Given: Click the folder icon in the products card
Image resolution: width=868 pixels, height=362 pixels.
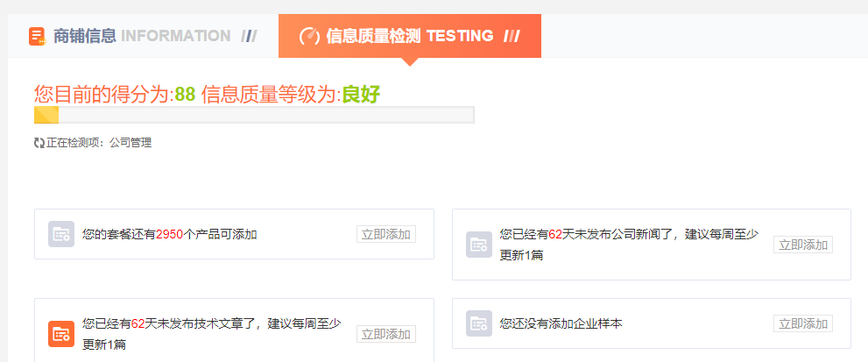Looking at the screenshot, I should [x=60, y=234].
